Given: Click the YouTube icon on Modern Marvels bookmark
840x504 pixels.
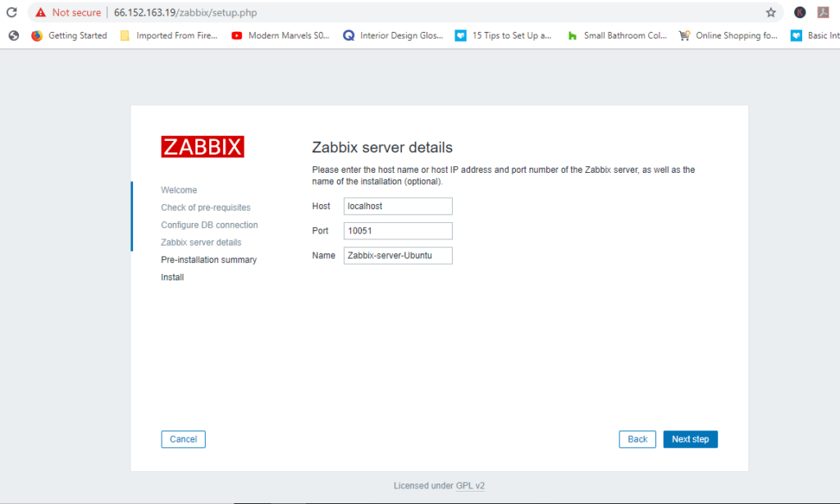Looking at the screenshot, I should (237, 35).
